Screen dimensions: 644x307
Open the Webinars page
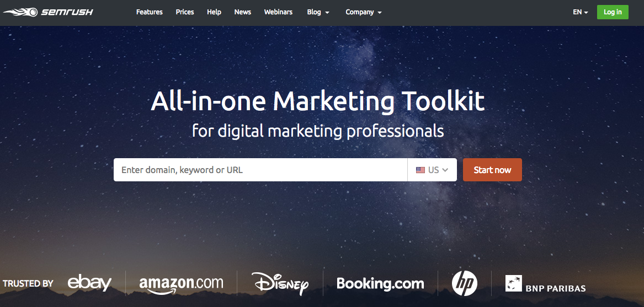click(x=279, y=12)
